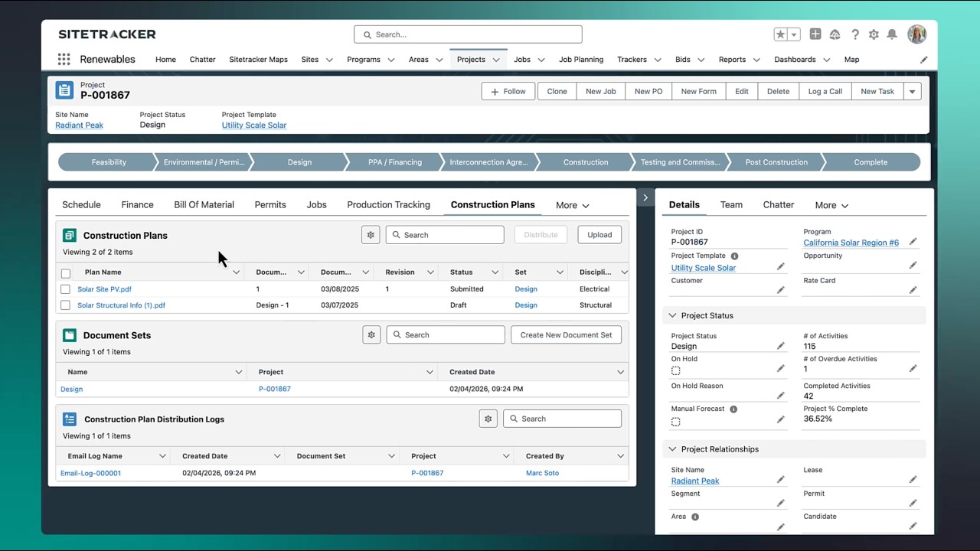
Task: Open the Permits tab
Action: click(270, 205)
